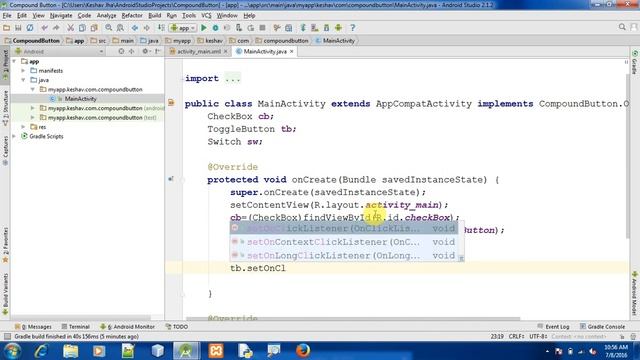Click the Cut scissors icon
The width and height of the screenshot is (640, 360).
coord(71,28)
